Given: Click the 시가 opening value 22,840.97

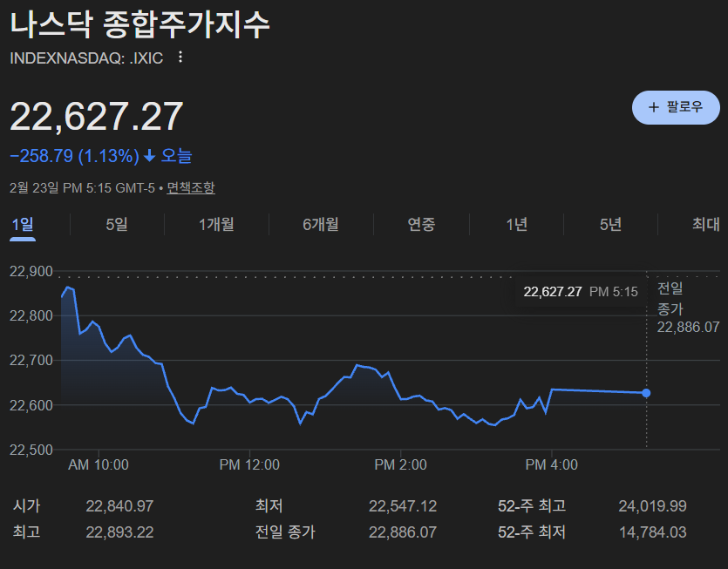Looking at the screenshot, I should (x=119, y=506).
